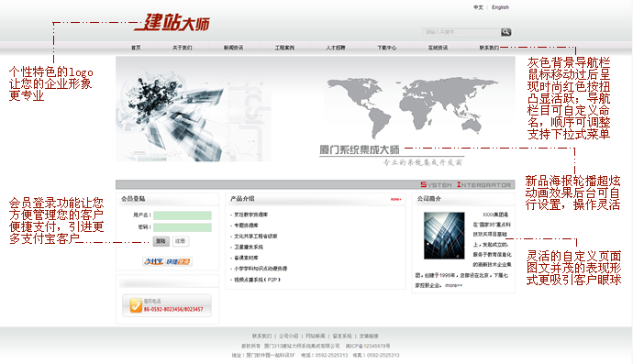Open the 关于我们 nav item
This screenshot has width=633, height=364.
click(x=182, y=48)
